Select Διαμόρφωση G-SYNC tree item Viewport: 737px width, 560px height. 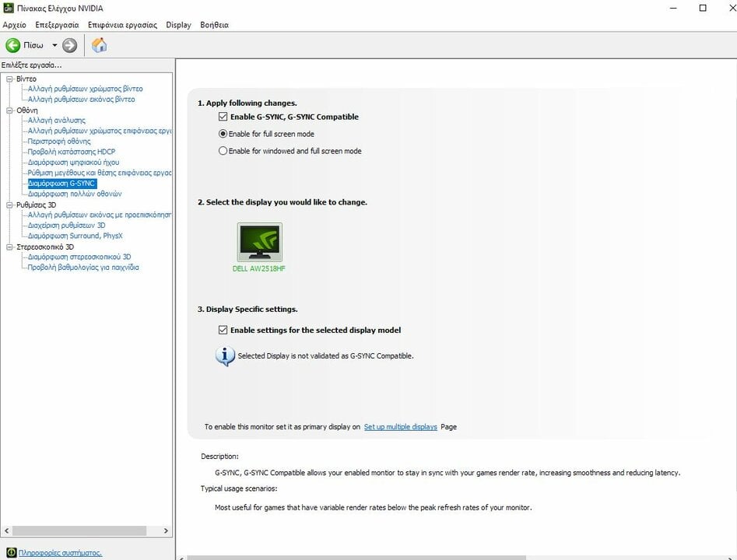point(62,184)
